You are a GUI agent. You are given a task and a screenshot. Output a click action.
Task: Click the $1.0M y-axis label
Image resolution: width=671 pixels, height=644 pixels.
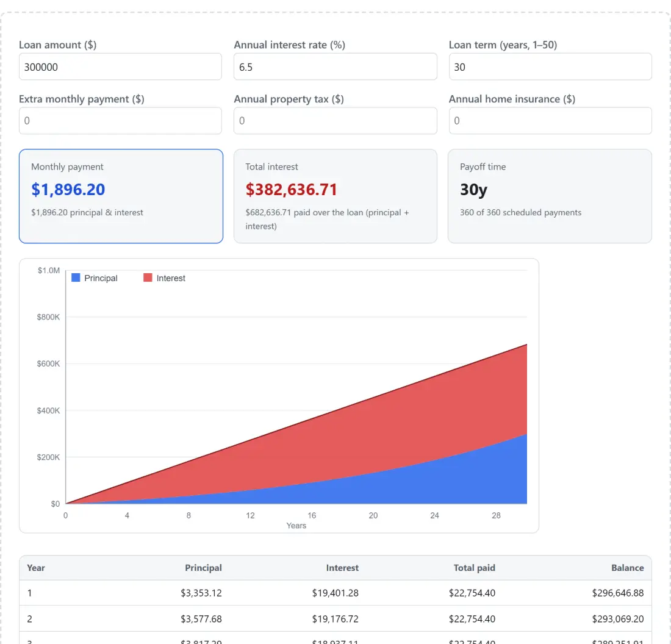click(x=48, y=270)
